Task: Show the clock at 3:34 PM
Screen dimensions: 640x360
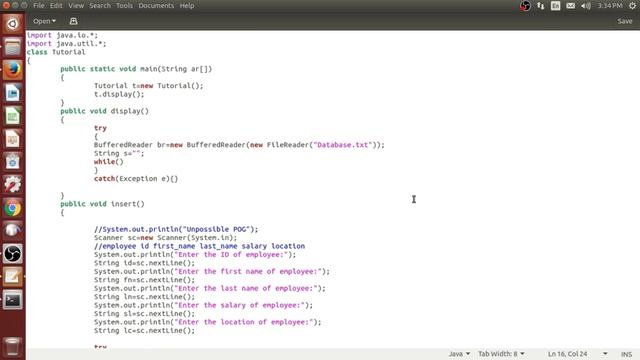Action: [610, 6]
